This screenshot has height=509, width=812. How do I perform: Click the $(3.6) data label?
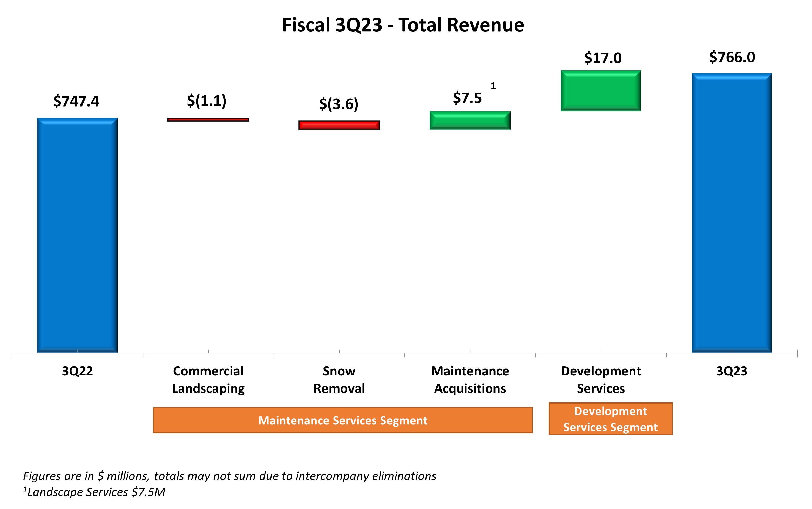pyautogui.click(x=339, y=104)
